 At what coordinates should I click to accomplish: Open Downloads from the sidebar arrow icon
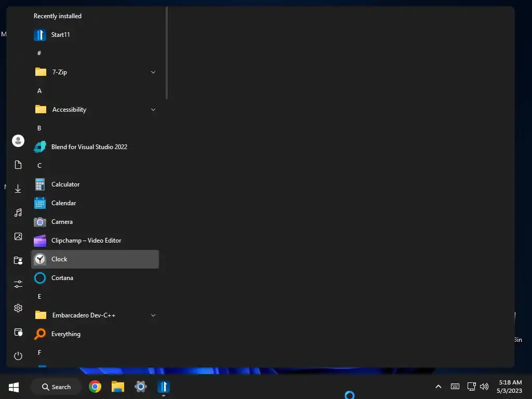[x=18, y=189]
